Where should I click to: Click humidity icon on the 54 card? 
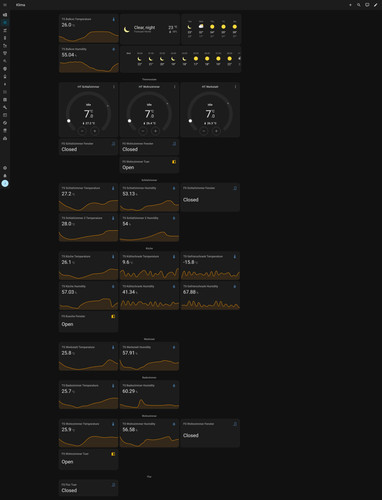[x=174, y=218]
